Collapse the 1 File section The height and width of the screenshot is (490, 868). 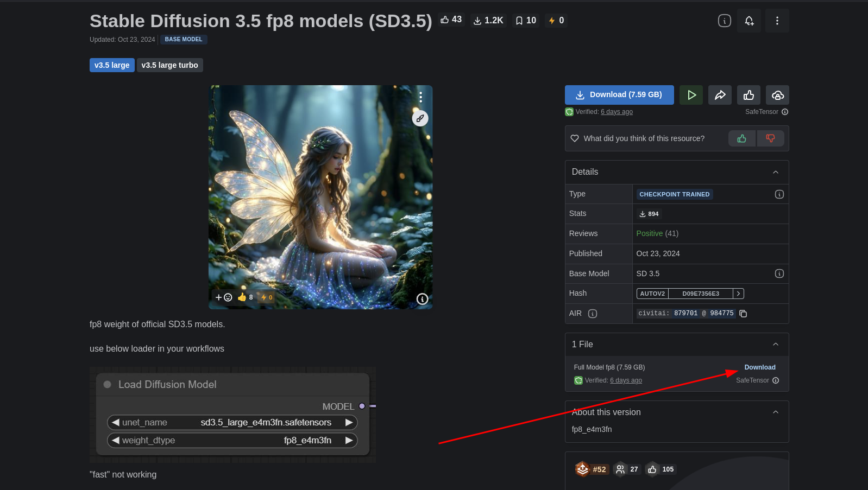pos(776,345)
